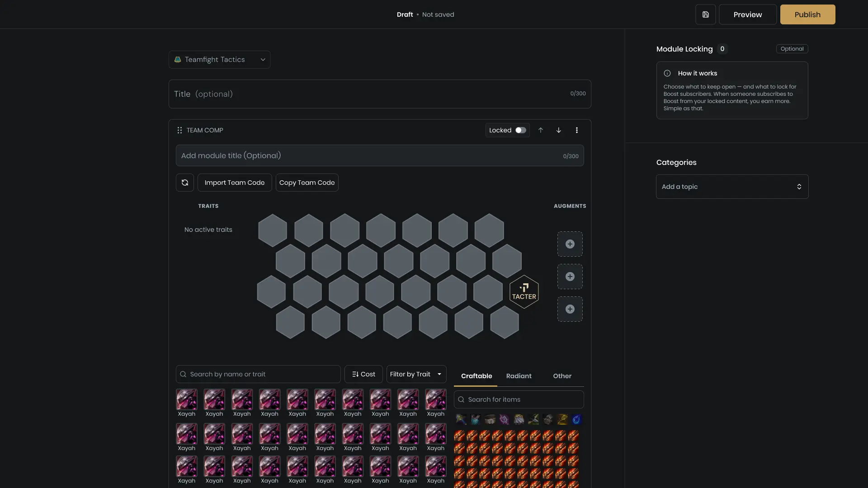Switch to the Radiant items tab

(519, 375)
